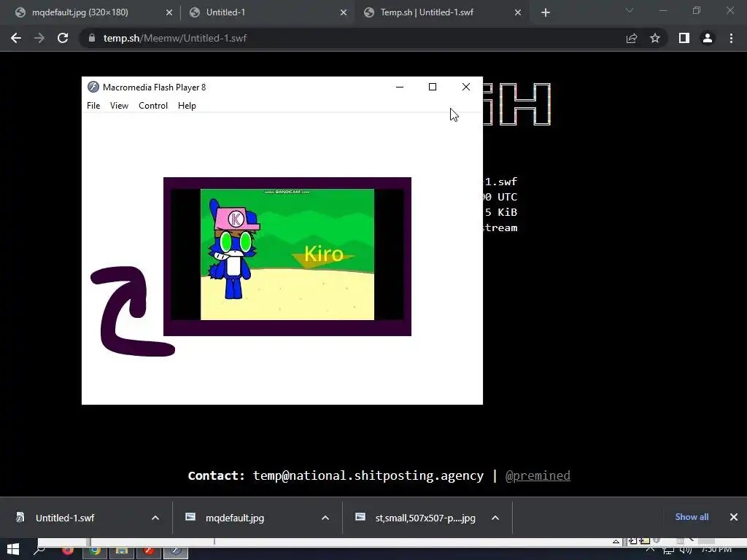Expand options for the st,small,507x507 download
747x560 pixels.
click(495, 518)
